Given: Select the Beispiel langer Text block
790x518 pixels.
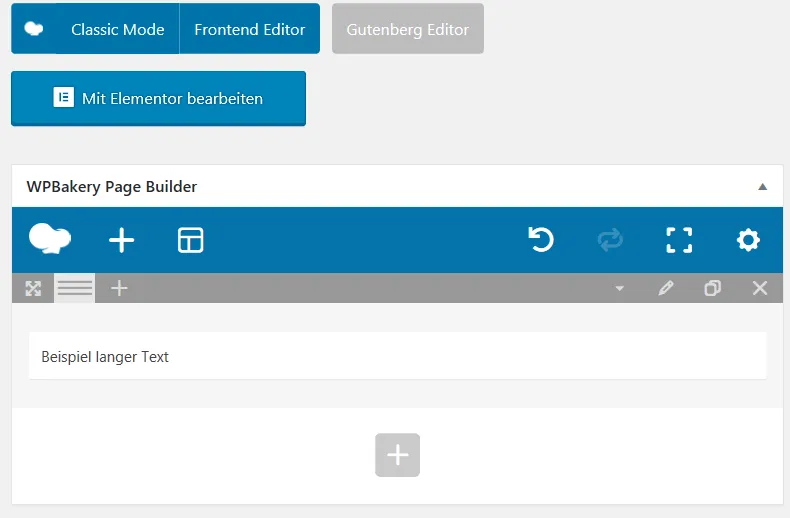Looking at the screenshot, I should [x=398, y=356].
